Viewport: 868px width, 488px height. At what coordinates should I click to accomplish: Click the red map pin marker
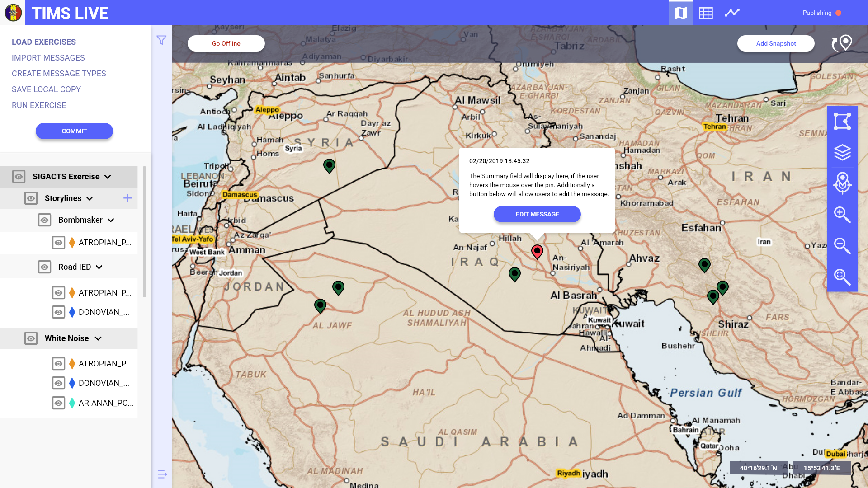[x=537, y=251]
